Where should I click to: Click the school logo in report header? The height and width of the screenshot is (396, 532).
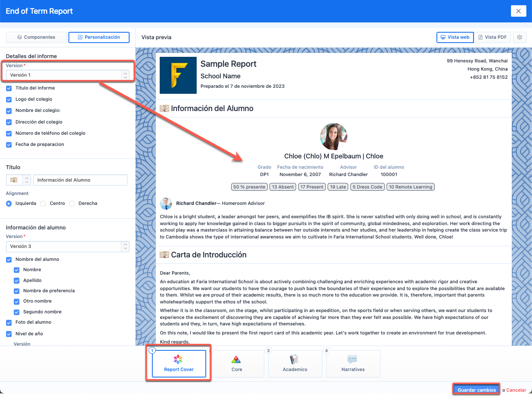(x=178, y=75)
